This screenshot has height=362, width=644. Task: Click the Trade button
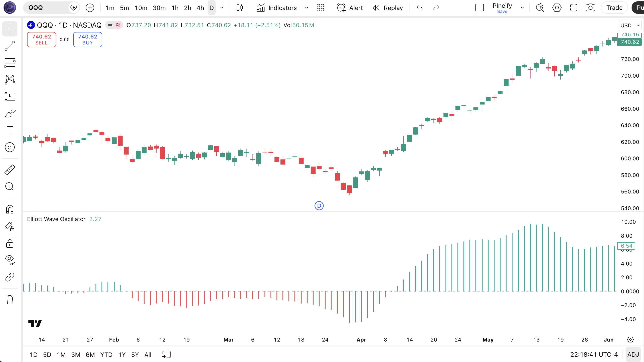[x=614, y=8]
